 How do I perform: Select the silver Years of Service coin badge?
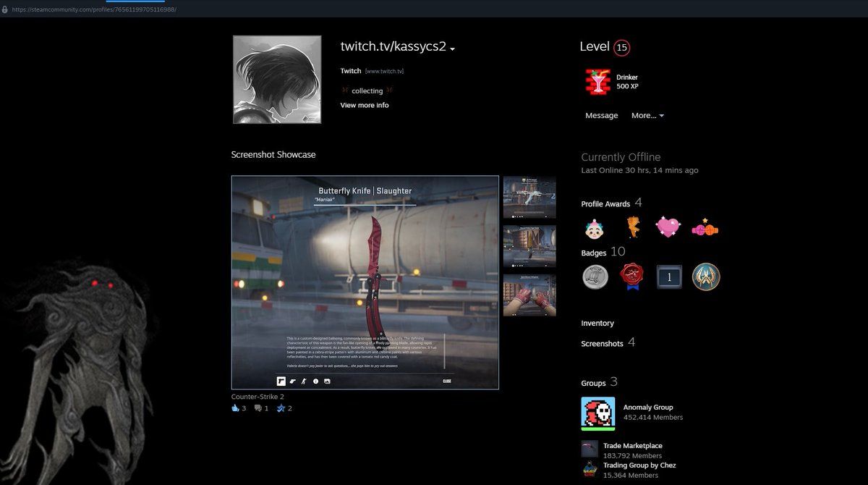pos(595,277)
